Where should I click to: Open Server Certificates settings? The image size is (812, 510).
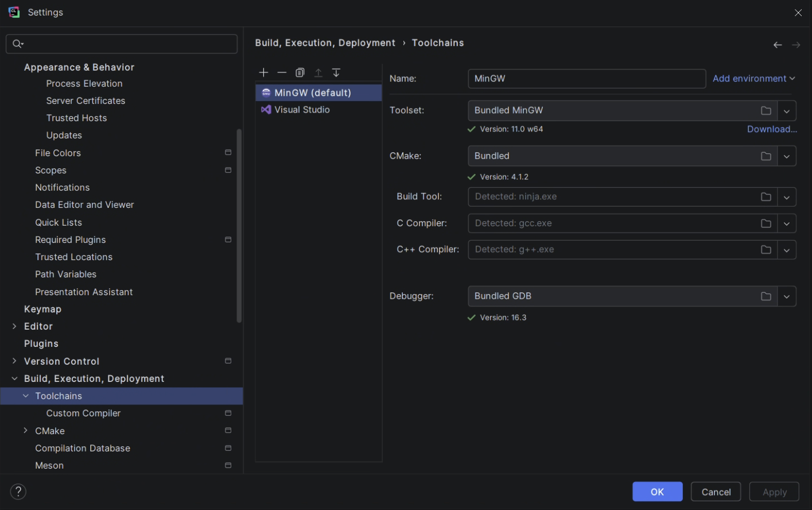(x=86, y=101)
